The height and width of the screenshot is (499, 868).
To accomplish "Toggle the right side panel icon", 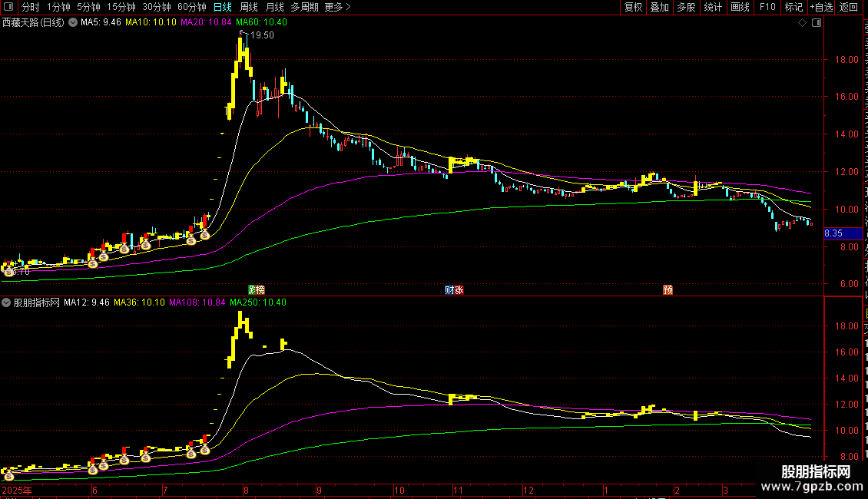I will click(817, 22).
